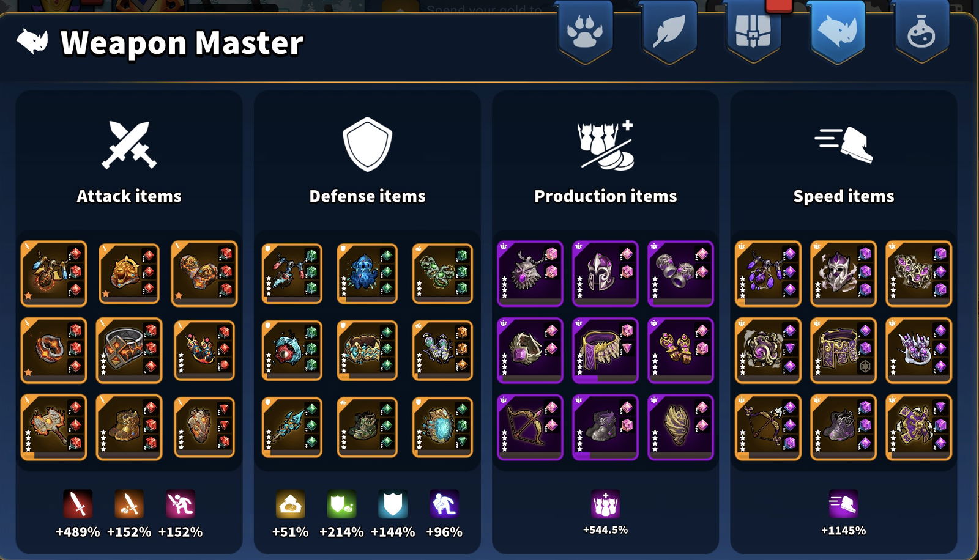Click the house +51% defense stat icon
Image resolution: width=979 pixels, height=560 pixels.
pyautogui.click(x=290, y=504)
